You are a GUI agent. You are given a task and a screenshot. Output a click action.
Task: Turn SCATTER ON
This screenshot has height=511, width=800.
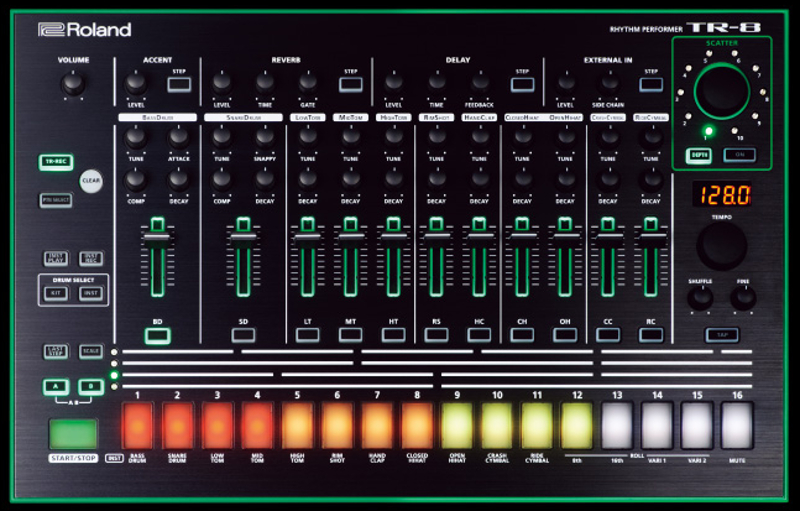pos(740,155)
